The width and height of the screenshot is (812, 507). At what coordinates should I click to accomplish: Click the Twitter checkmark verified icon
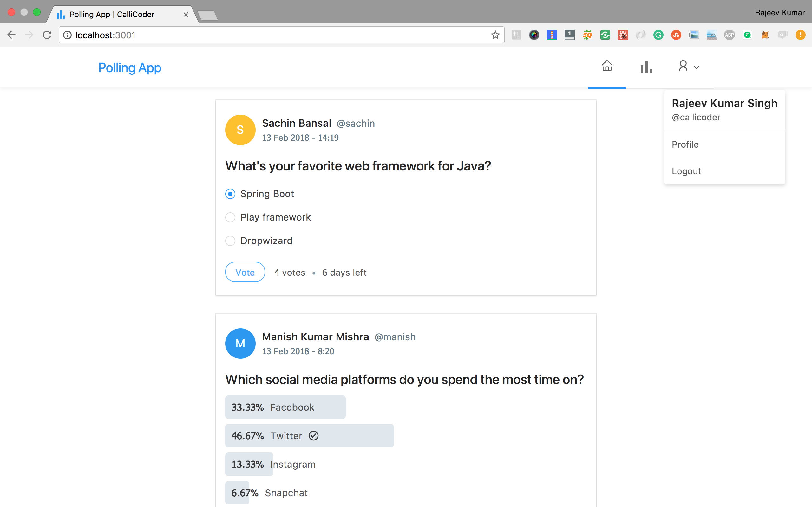pos(314,436)
